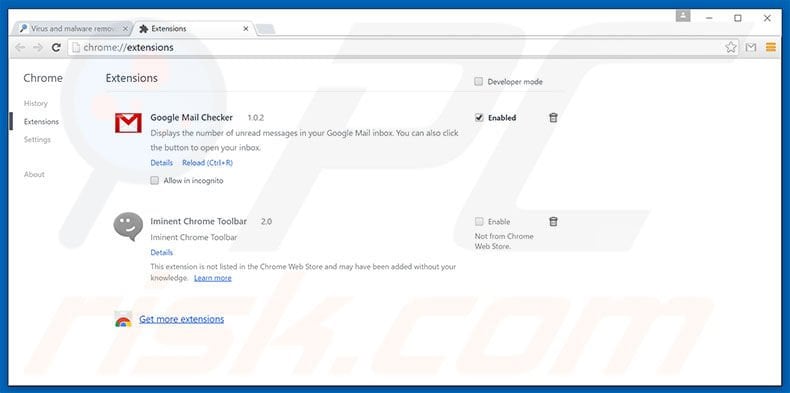Enable Developer mode checkbox
This screenshot has height=393, width=790.
point(479,82)
